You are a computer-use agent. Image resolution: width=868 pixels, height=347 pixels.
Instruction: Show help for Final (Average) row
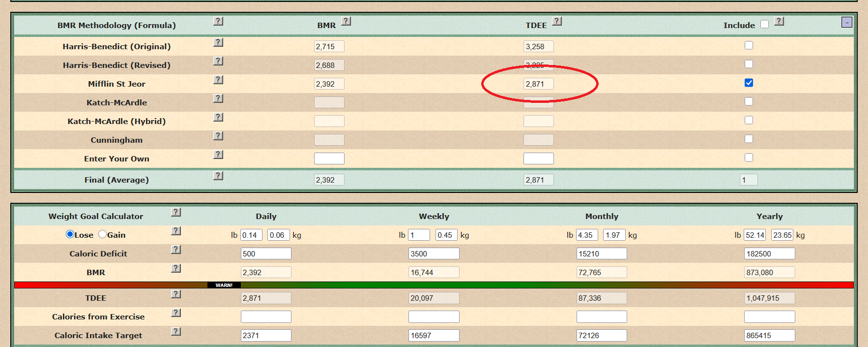(218, 176)
